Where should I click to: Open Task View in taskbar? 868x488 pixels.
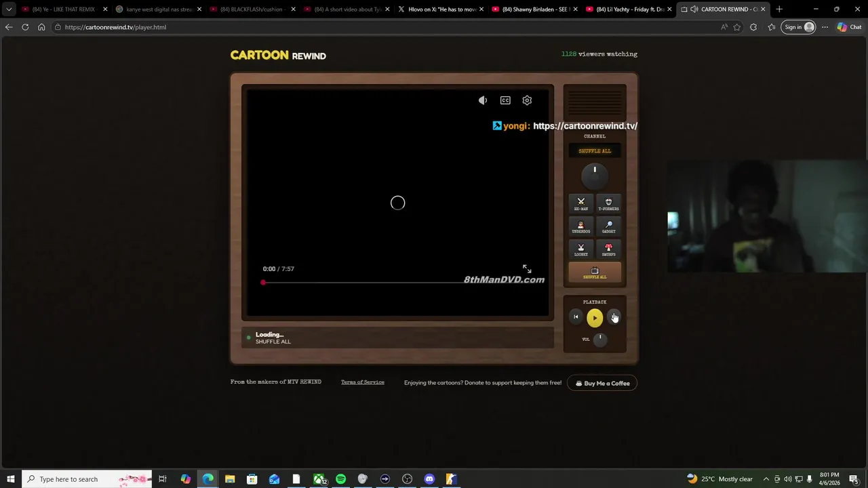(x=163, y=479)
